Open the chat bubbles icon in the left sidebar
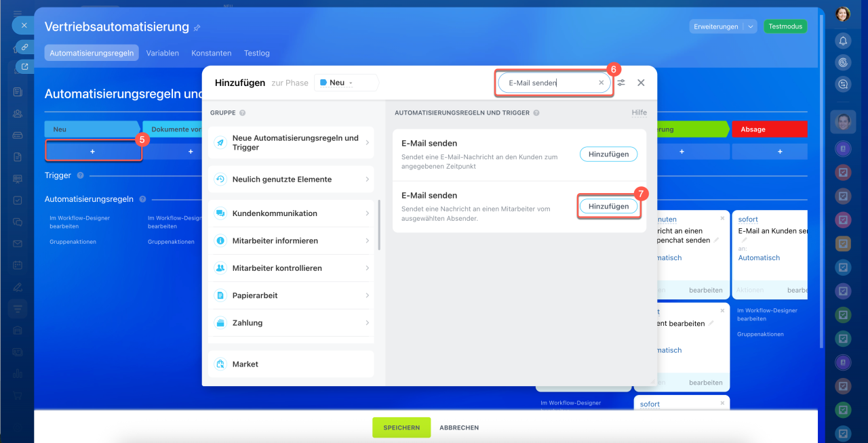This screenshot has height=443, width=868. [18, 221]
